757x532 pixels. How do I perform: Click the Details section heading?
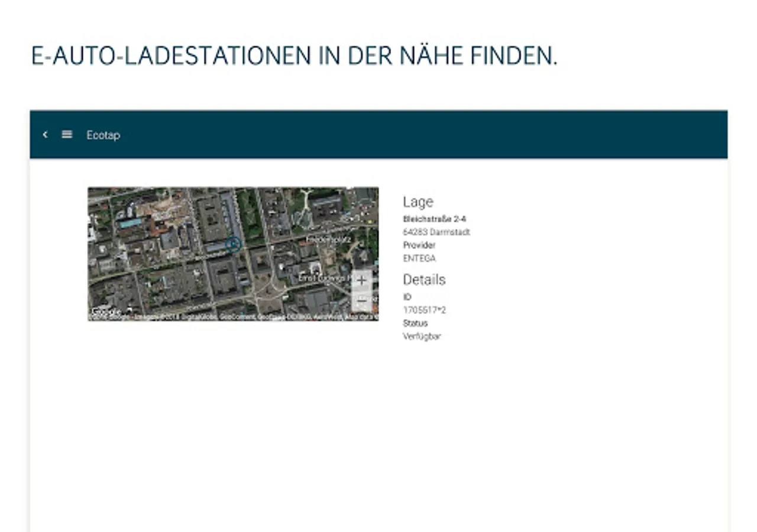(x=424, y=280)
